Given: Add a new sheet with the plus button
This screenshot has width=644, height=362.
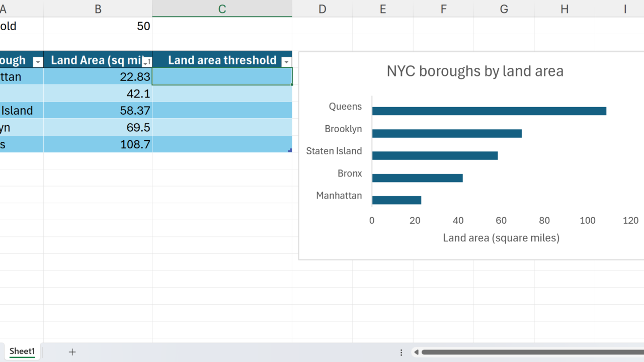Looking at the screenshot, I should coord(72,352).
